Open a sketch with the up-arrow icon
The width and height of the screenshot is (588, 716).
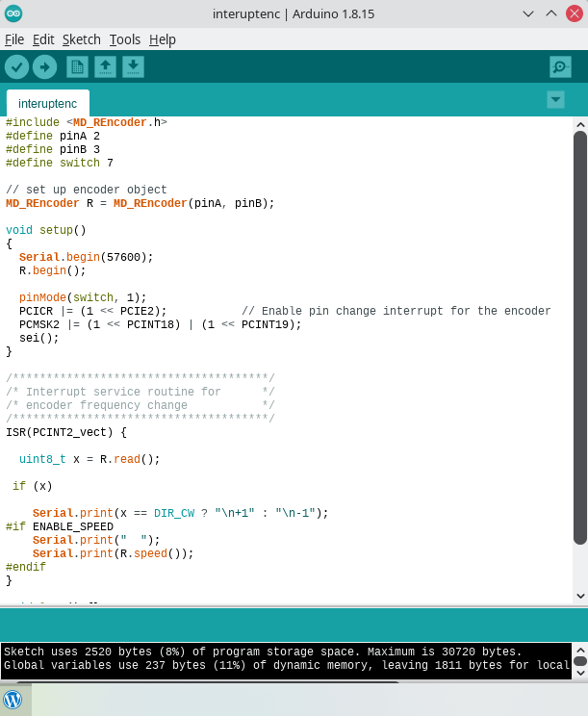click(x=105, y=66)
